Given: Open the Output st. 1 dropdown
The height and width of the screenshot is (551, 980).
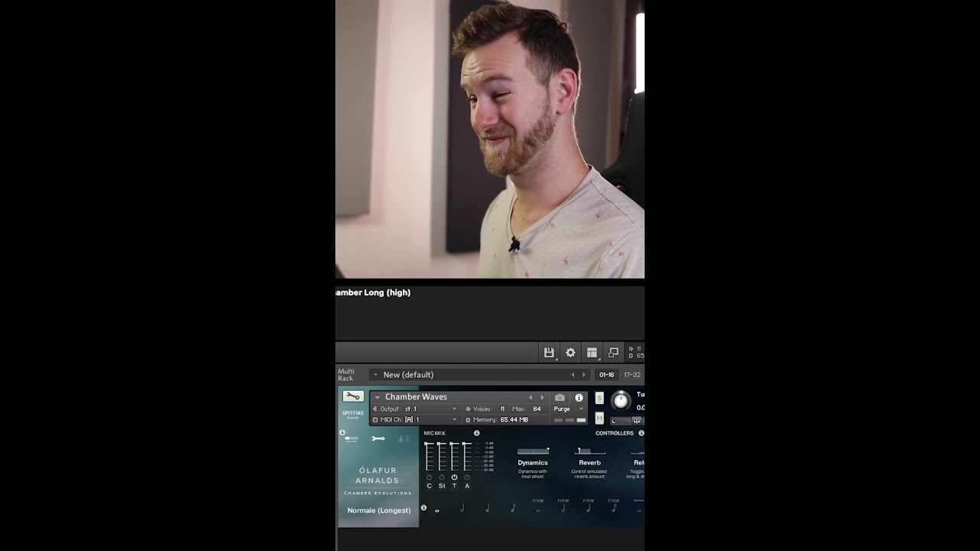Looking at the screenshot, I should pos(416,409).
